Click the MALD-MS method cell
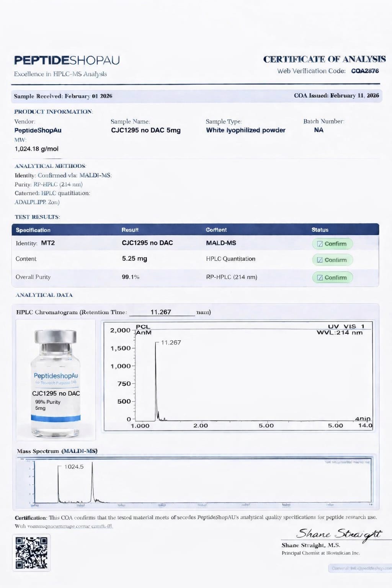392x588 pixels. (x=221, y=243)
